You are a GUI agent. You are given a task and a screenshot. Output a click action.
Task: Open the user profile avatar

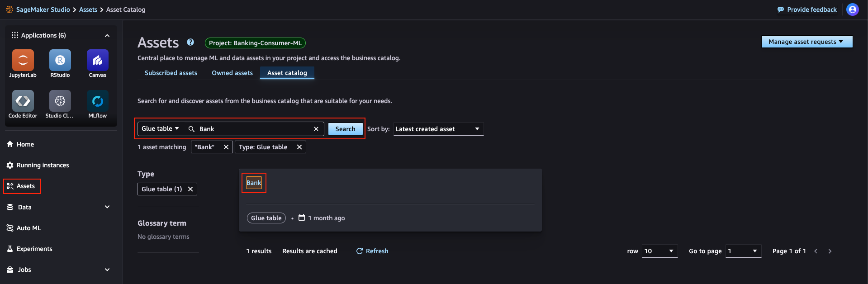tap(853, 9)
